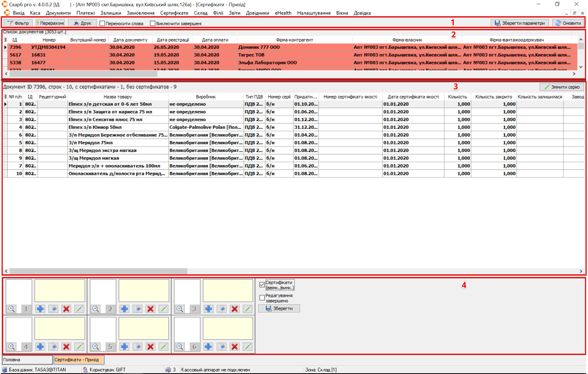Open column chooser in documents list header
Viewport: 588px width, 374px height.
5,40
